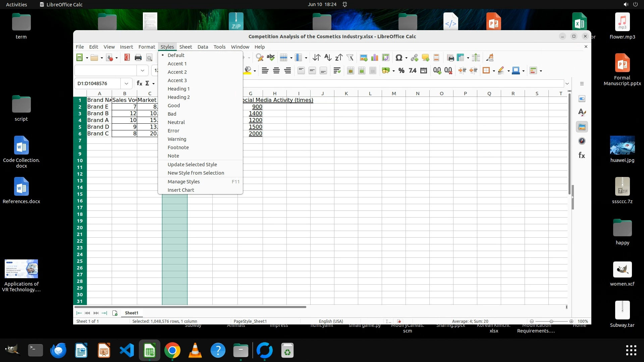Click the Insert Image toolbar icon
Image resolution: width=644 pixels, height=362 pixels.
point(363,58)
